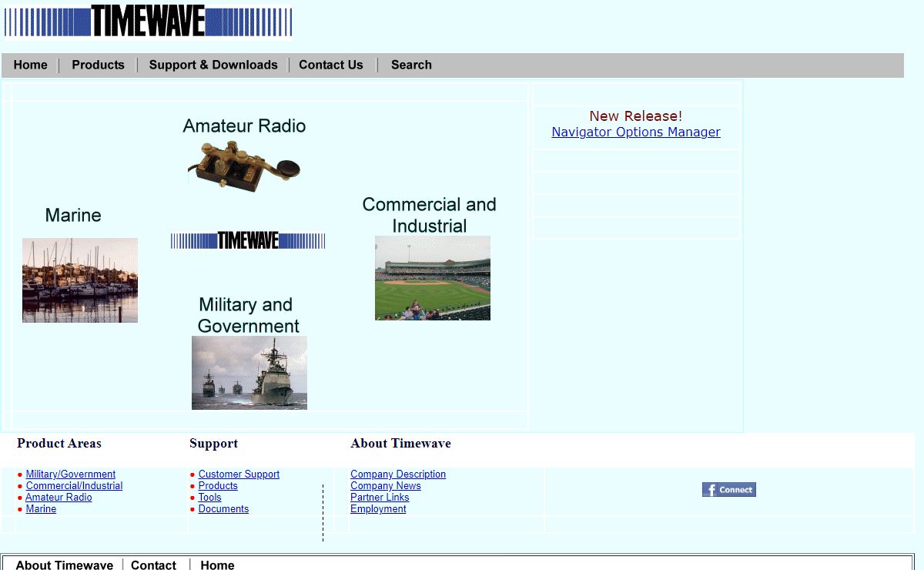Viewport: 924px width, 570px height.
Task: Open the Company News link
Action: [386, 486]
